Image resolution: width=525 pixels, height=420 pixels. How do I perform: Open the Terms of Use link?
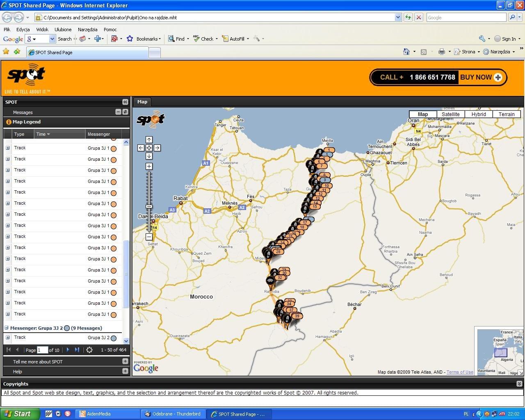(460, 372)
